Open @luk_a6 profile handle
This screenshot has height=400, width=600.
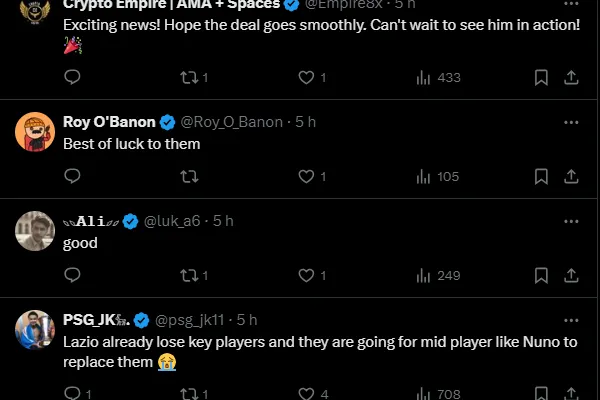pos(175,221)
